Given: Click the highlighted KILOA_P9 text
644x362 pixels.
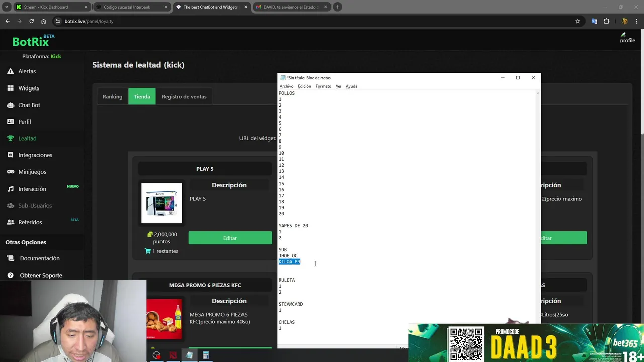Looking at the screenshot, I should pyautogui.click(x=289, y=262).
